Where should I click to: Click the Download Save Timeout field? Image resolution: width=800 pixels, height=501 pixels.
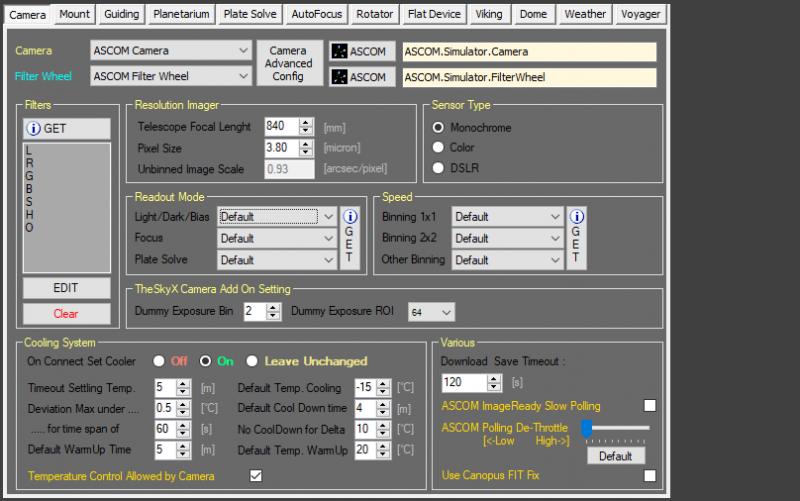(464, 382)
